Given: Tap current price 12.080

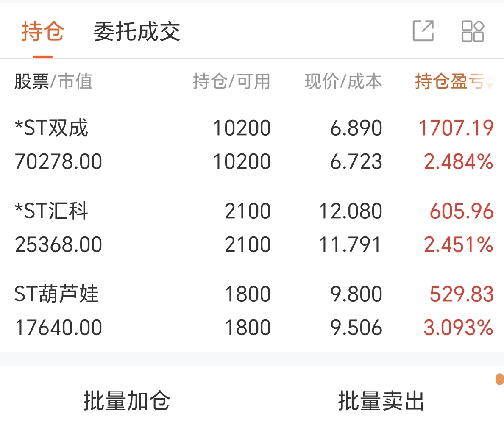Looking at the screenshot, I should tap(351, 211).
